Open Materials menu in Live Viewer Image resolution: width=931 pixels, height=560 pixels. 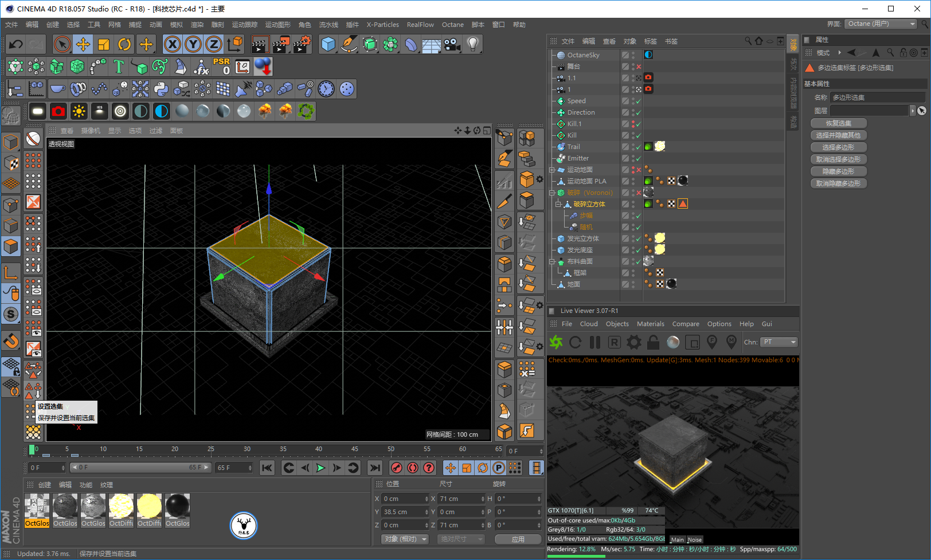pos(651,324)
